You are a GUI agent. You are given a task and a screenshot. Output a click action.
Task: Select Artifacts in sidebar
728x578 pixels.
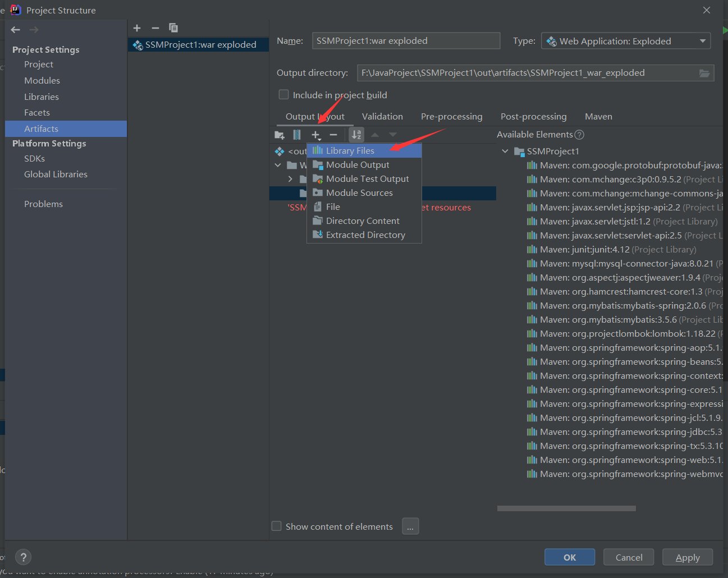pyautogui.click(x=66, y=129)
